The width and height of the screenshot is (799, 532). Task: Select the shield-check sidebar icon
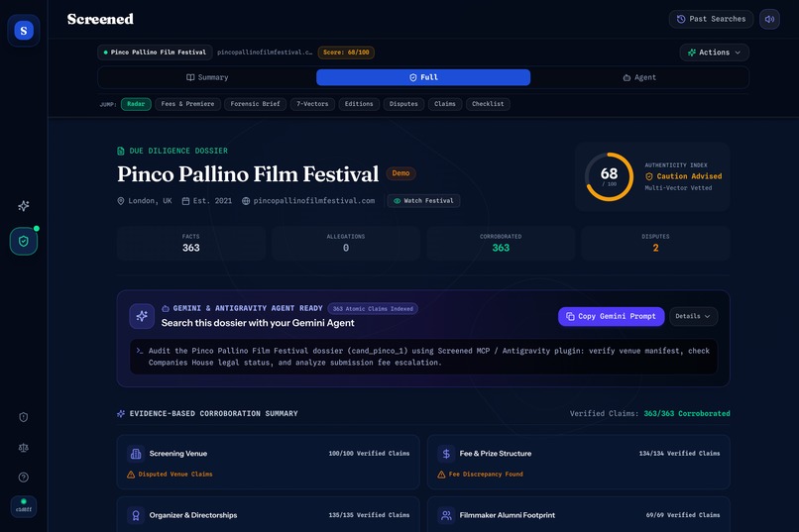(24, 242)
